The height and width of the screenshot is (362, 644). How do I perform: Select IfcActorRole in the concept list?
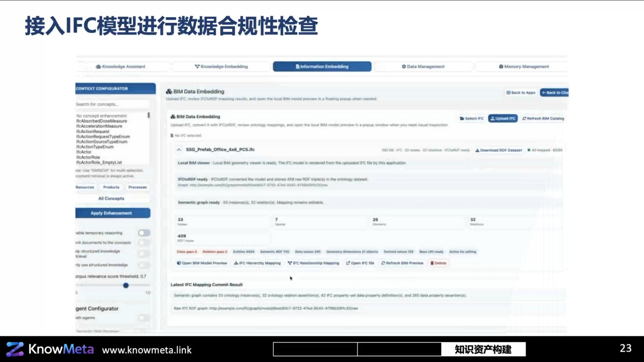88,157
